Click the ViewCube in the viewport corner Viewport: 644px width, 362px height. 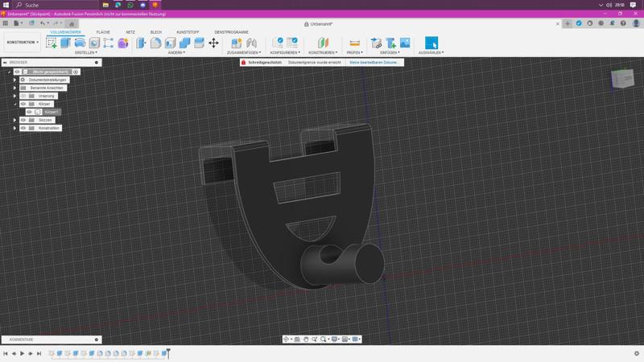(x=622, y=78)
